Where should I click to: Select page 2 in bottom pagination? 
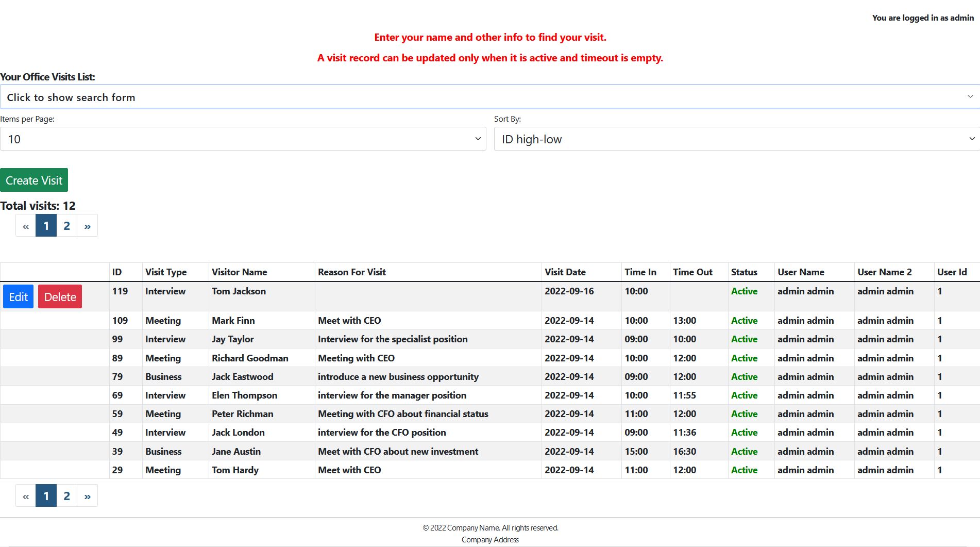point(66,496)
